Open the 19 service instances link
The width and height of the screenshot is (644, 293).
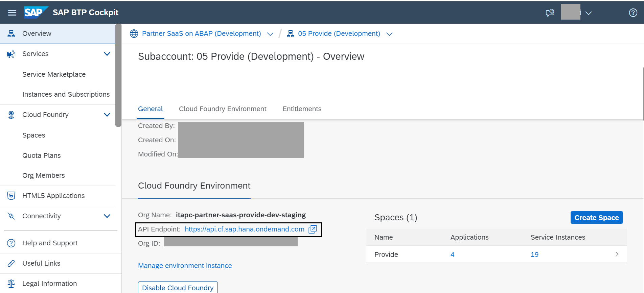click(x=534, y=254)
